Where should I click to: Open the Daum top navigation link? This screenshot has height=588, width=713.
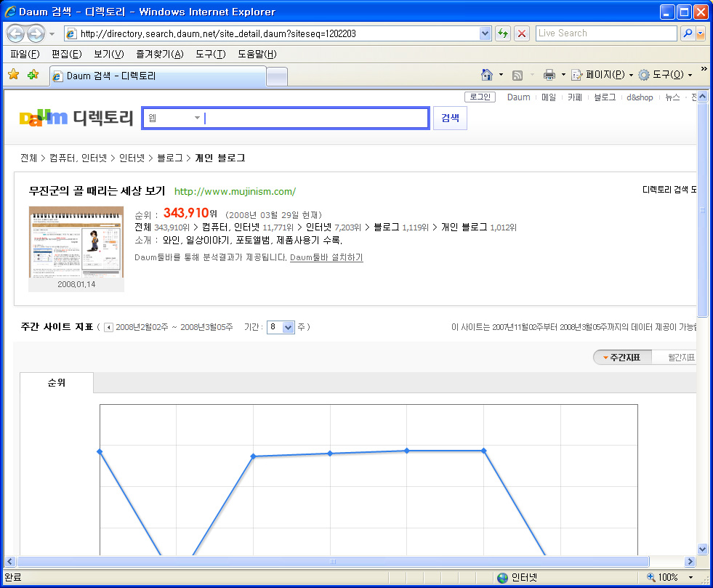point(518,97)
